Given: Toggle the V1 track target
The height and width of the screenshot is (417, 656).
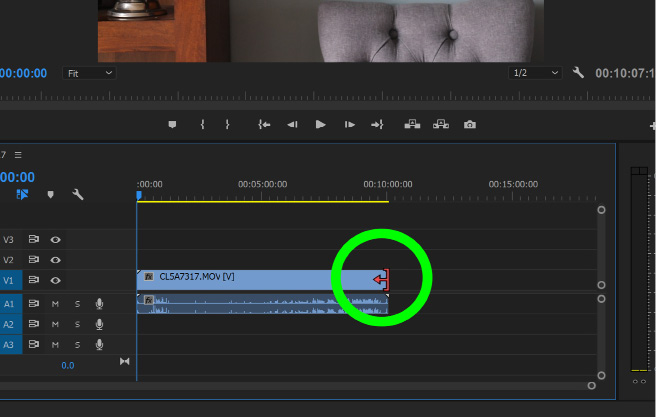Looking at the screenshot, I should [10, 280].
